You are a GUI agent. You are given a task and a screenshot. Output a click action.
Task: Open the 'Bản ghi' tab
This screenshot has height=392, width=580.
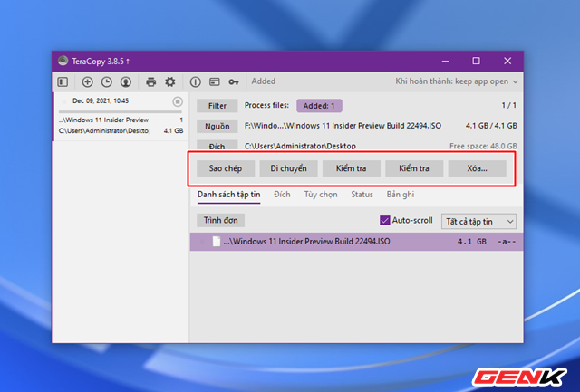pyautogui.click(x=401, y=195)
